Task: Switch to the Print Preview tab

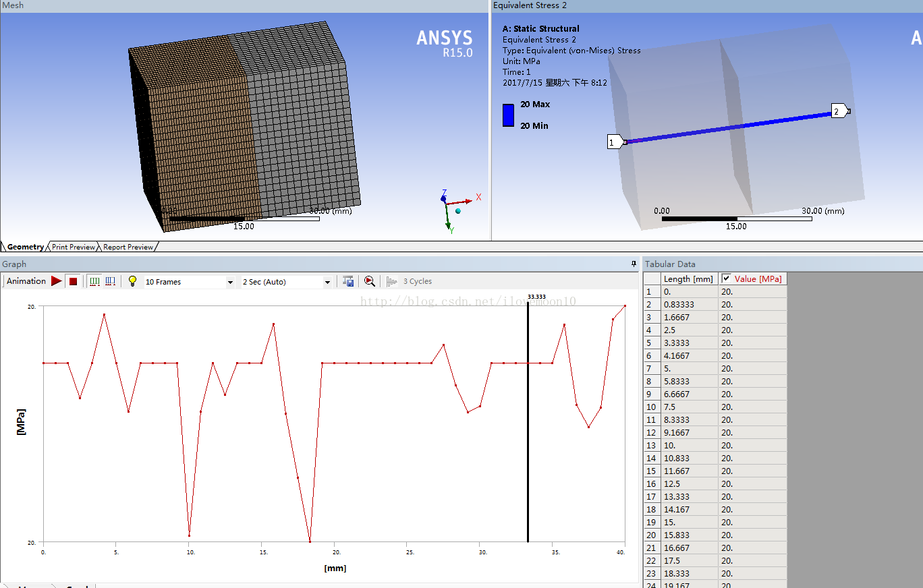Action: (x=74, y=247)
